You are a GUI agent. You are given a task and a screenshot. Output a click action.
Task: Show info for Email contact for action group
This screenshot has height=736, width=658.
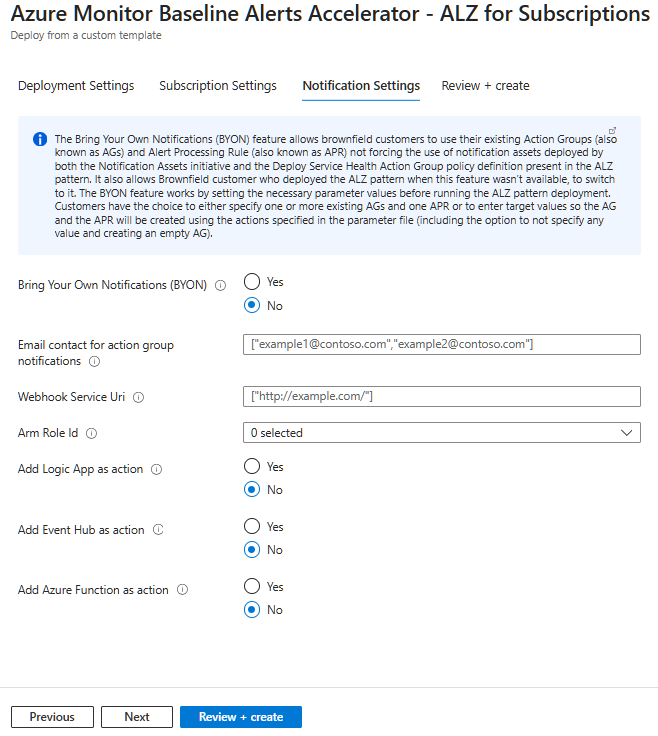[x=94, y=361]
